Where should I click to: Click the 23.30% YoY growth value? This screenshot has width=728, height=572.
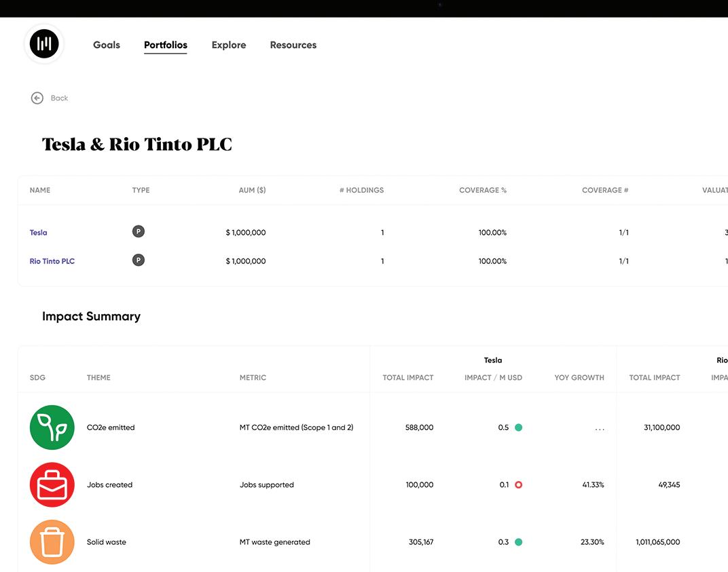[x=592, y=542]
